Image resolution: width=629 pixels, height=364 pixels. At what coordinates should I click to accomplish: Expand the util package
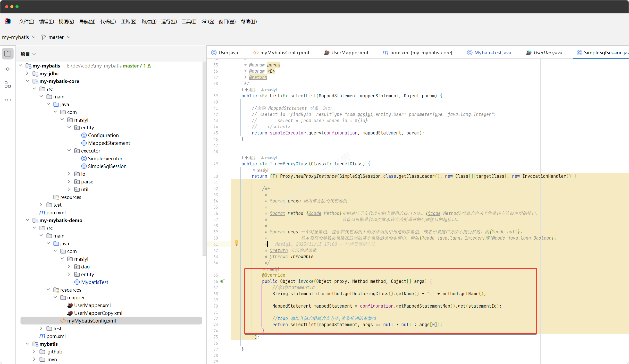click(69, 189)
